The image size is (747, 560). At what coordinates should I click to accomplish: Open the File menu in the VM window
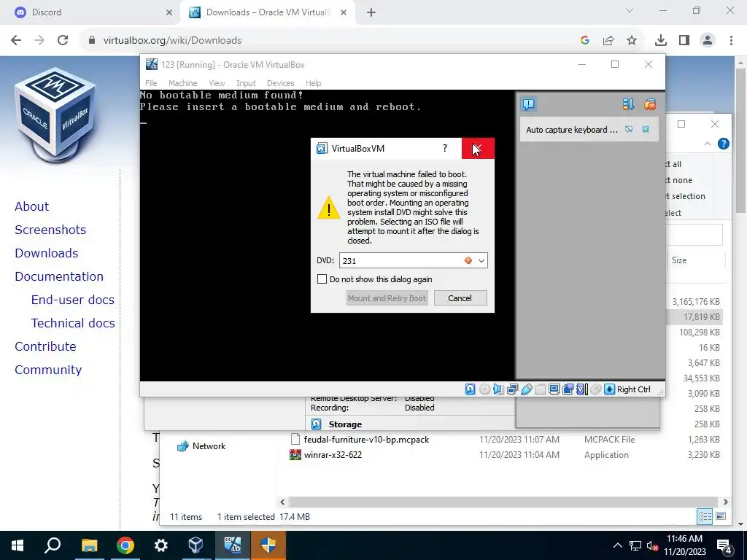151,83
